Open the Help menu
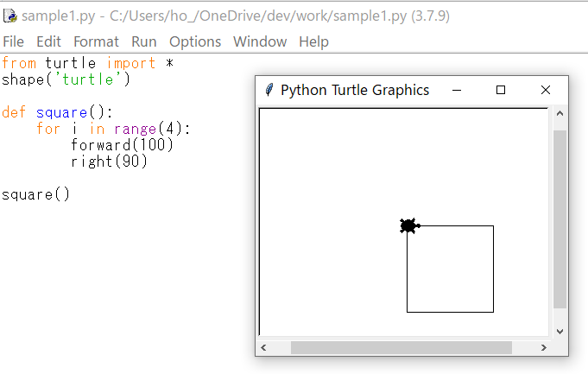Viewport: 588px width, 374px height. pos(314,41)
